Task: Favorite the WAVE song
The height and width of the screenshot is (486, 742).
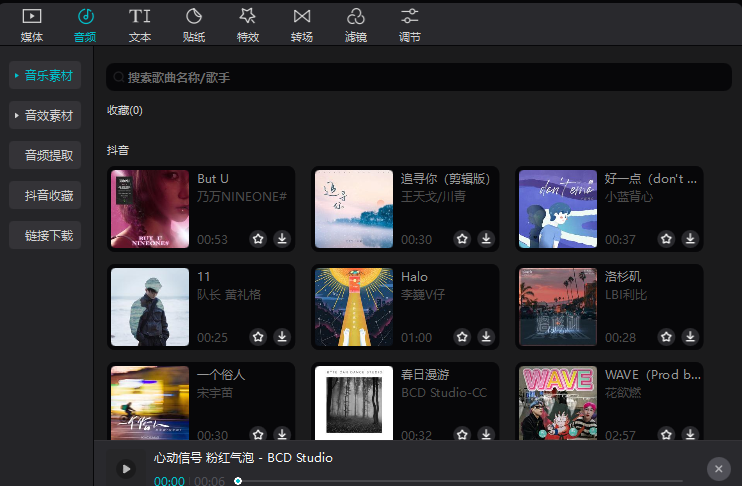Action: 666,433
